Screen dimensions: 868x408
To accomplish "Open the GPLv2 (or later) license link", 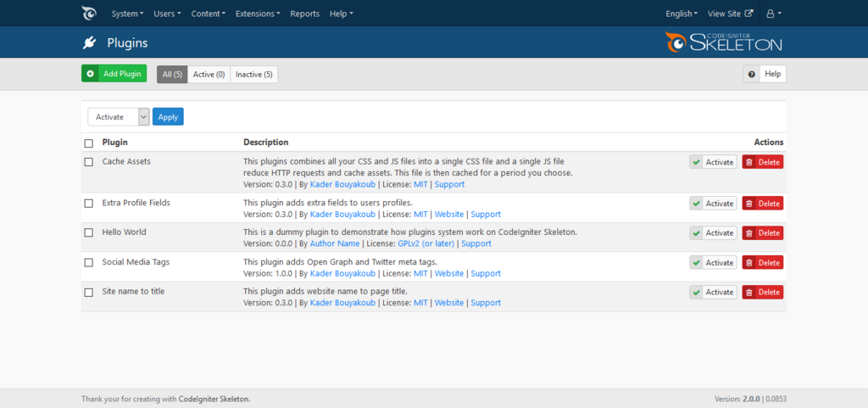I will point(426,243).
